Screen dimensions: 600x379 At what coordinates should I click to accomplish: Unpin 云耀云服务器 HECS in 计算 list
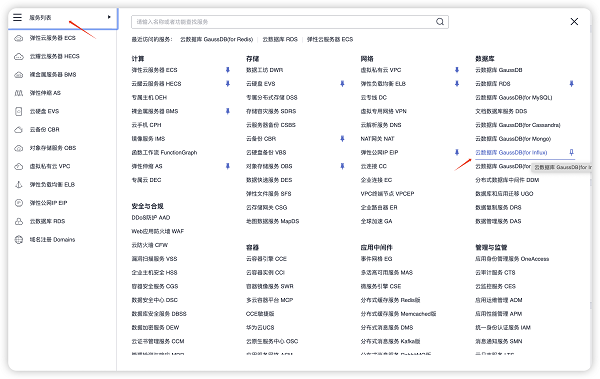(228, 83)
